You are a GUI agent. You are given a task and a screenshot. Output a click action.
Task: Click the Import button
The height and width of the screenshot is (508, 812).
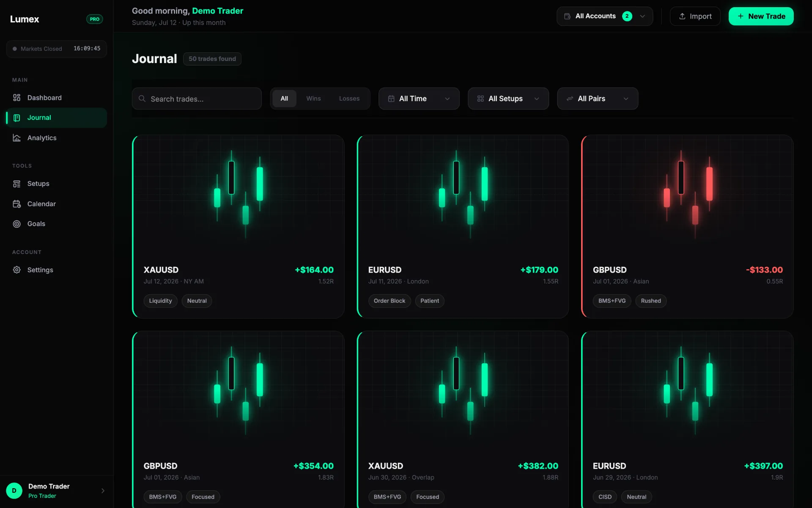695,16
